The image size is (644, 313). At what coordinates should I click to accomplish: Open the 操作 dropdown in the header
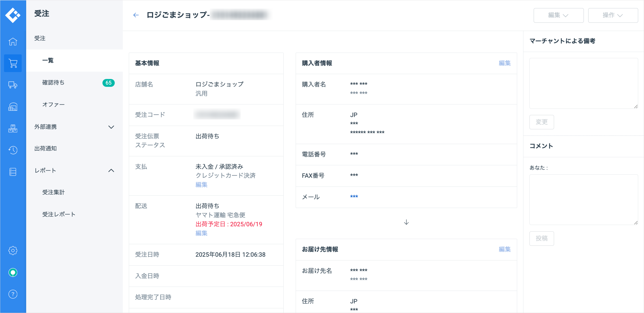point(613,15)
